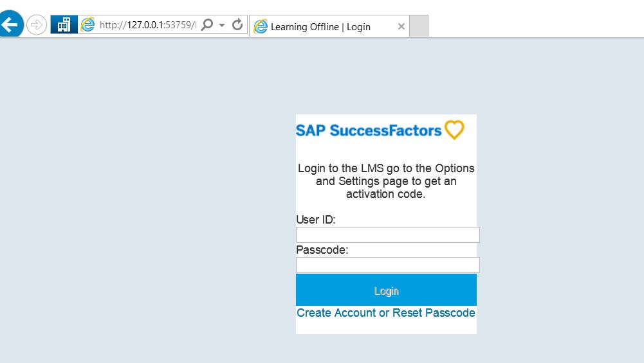Click into the User ID field

[x=388, y=235]
